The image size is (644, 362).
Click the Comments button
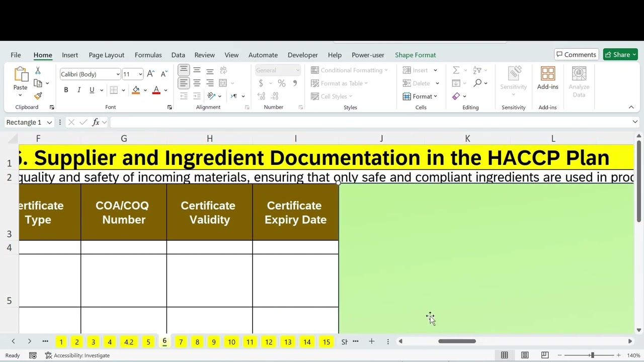(577, 55)
